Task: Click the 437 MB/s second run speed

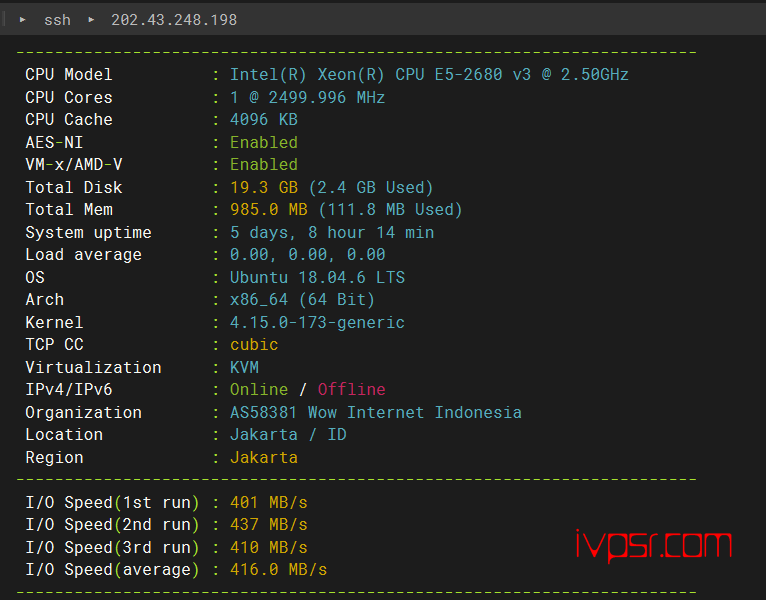Action: point(269,525)
